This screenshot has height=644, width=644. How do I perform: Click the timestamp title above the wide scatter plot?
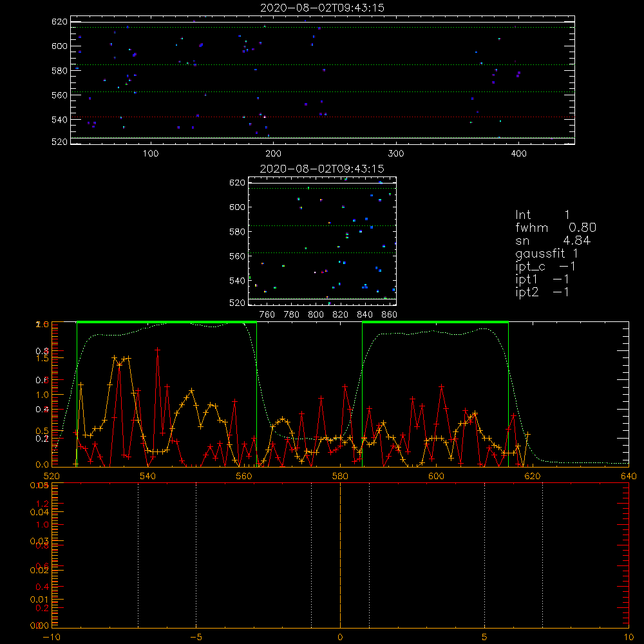coord(323,8)
